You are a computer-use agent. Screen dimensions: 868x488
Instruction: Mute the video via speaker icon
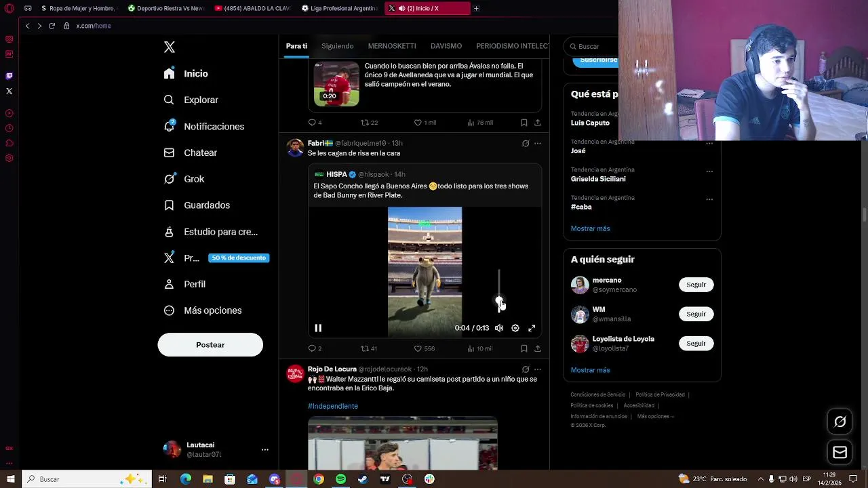[499, 328]
